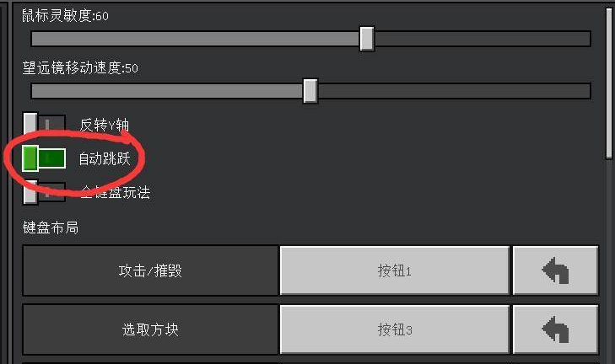Click the 按钮3 binding button
The height and width of the screenshot is (364, 615).
[x=395, y=329]
